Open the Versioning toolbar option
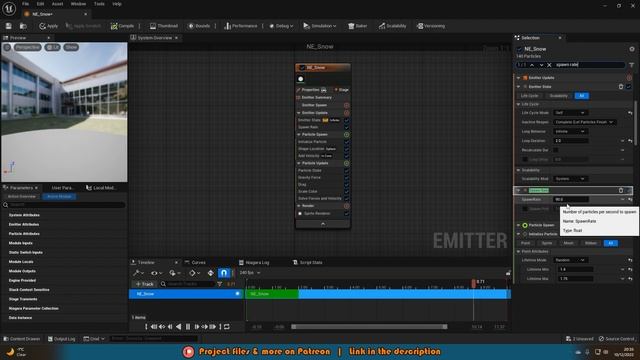640x360 pixels. [431, 26]
